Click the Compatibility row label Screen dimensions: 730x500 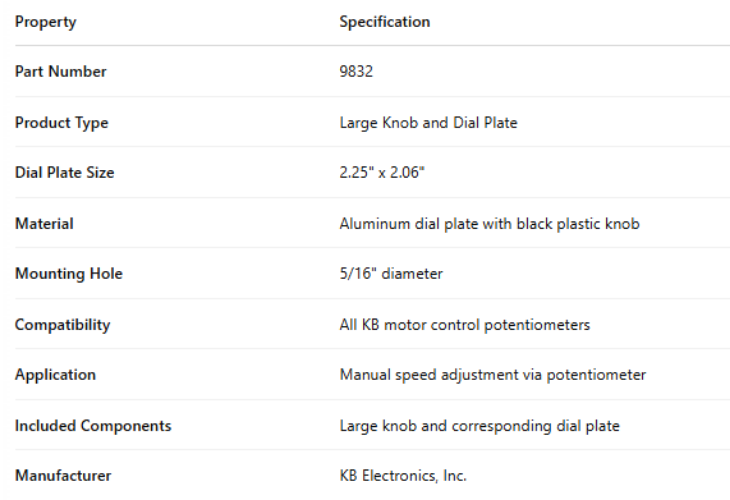62,325
